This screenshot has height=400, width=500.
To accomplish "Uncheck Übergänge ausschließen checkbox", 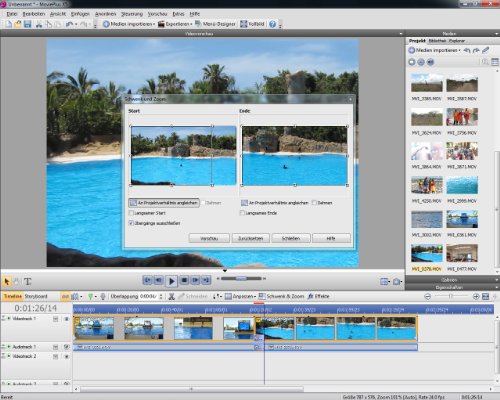I will tap(131, 223).
